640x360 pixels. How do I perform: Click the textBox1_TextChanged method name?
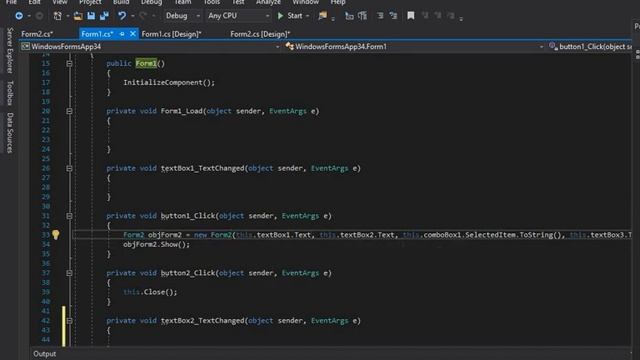point(202,168)
